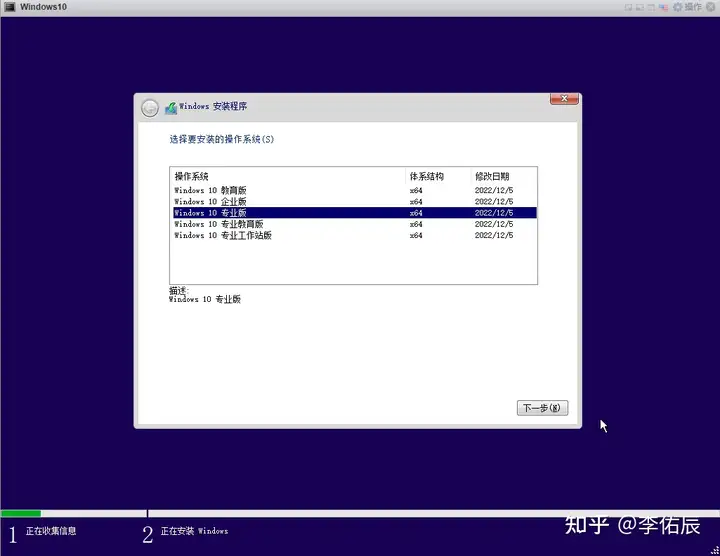Click 下一步(N) to continue the installation
This screenshot has width=720, height=556.
[542, 408]
